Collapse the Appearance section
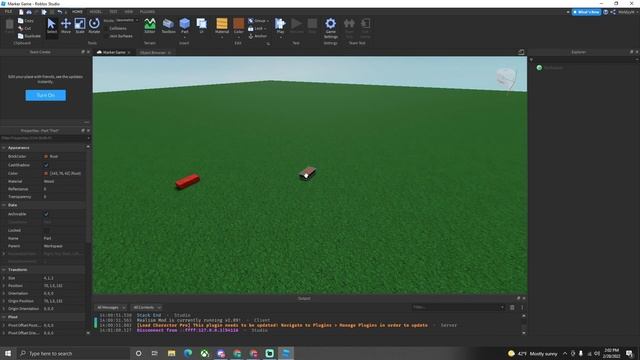The width and height of the screenshot is (640, 360). (4, 147)
